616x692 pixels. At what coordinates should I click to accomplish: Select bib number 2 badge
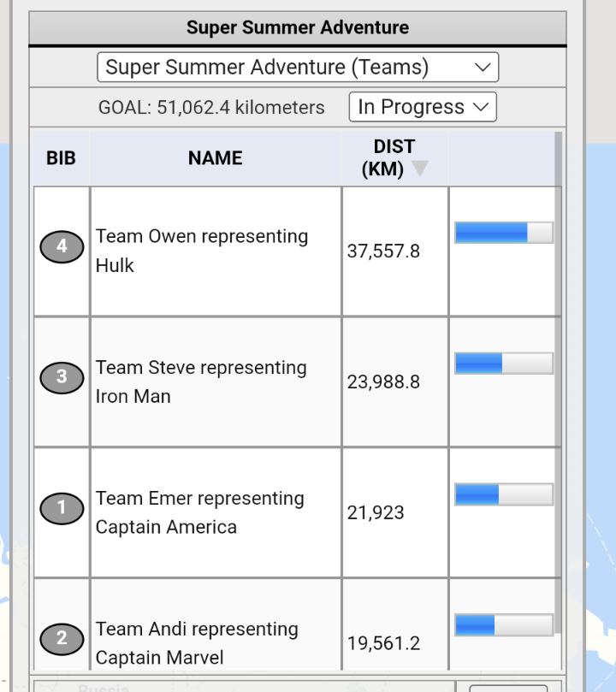(62, 639)
